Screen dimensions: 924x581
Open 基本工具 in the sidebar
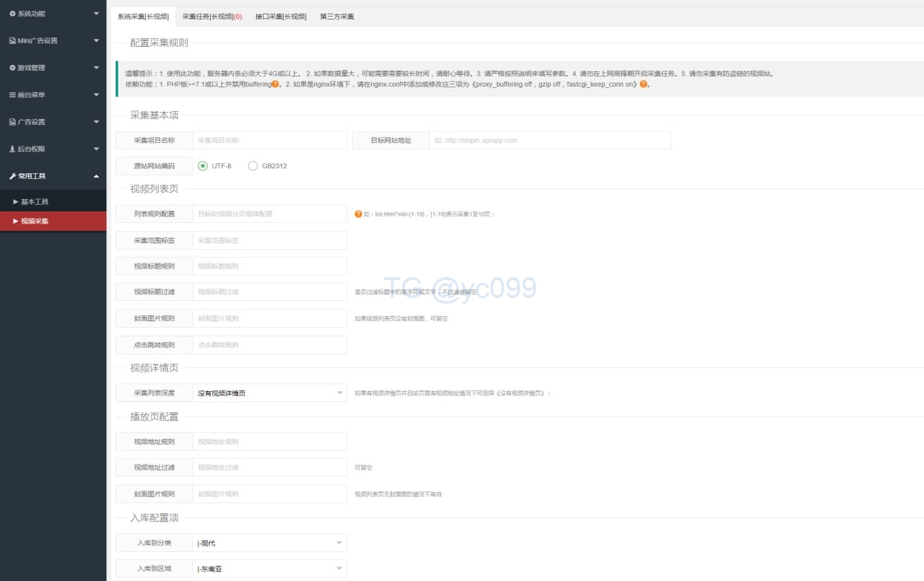click(x=35, y=201)
